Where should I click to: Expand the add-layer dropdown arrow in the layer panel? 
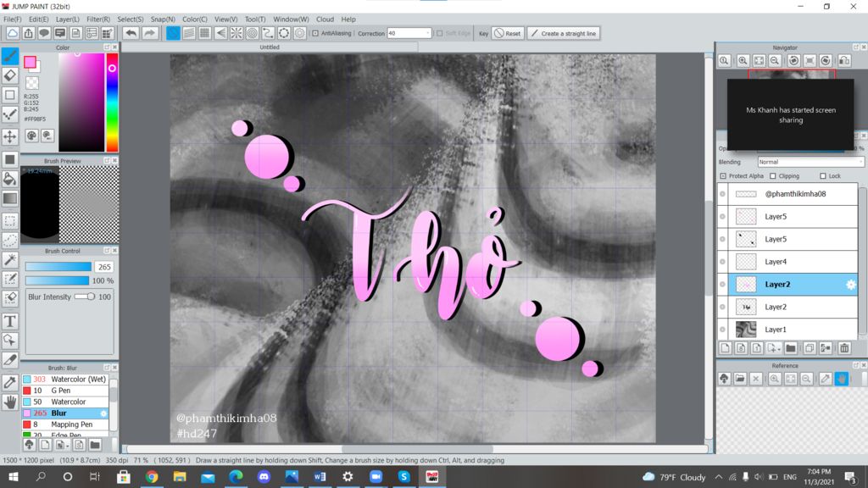pos(779,349)
